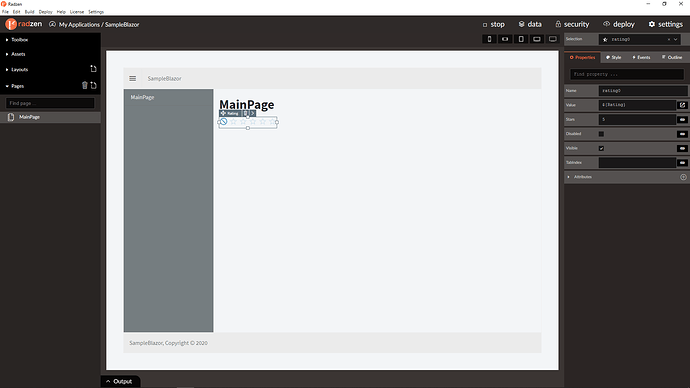The height and width of the screenshot is (388, 690).
Task: Toggle the Disabled checkbox
Action: point(601,134)
